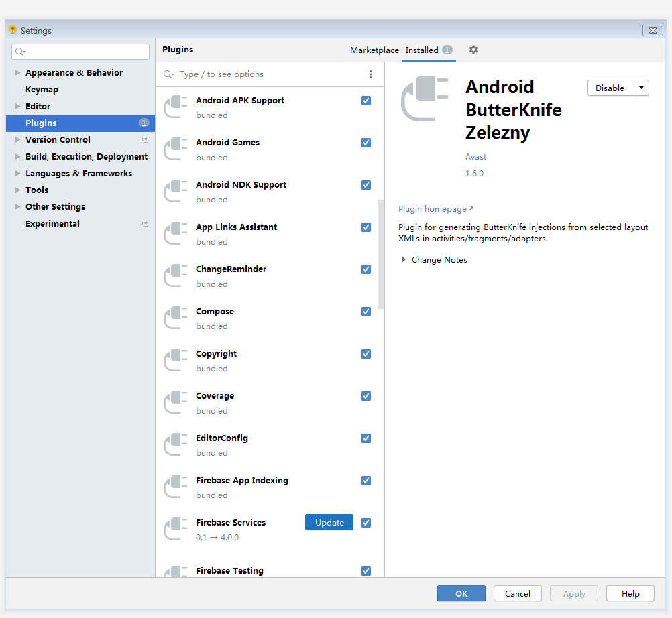Close the Settings dialog
Screen dimensions: 672x618
tap(653, 30)
